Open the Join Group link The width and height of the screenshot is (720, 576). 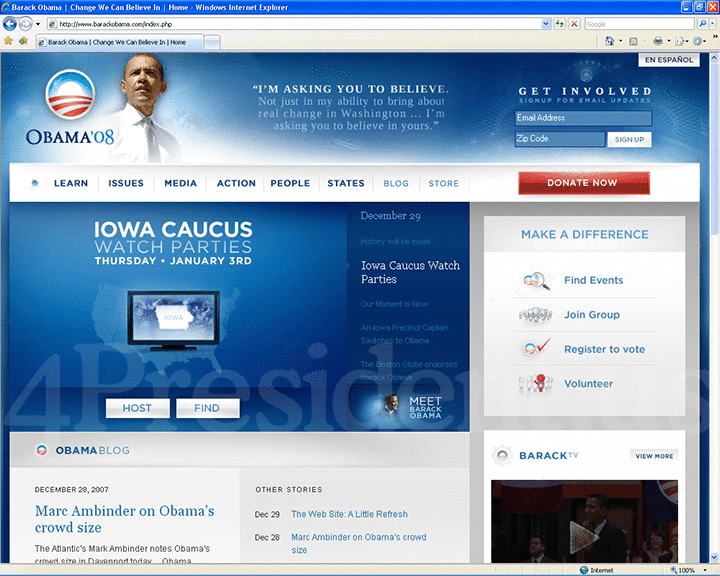(x=592, y=315)
